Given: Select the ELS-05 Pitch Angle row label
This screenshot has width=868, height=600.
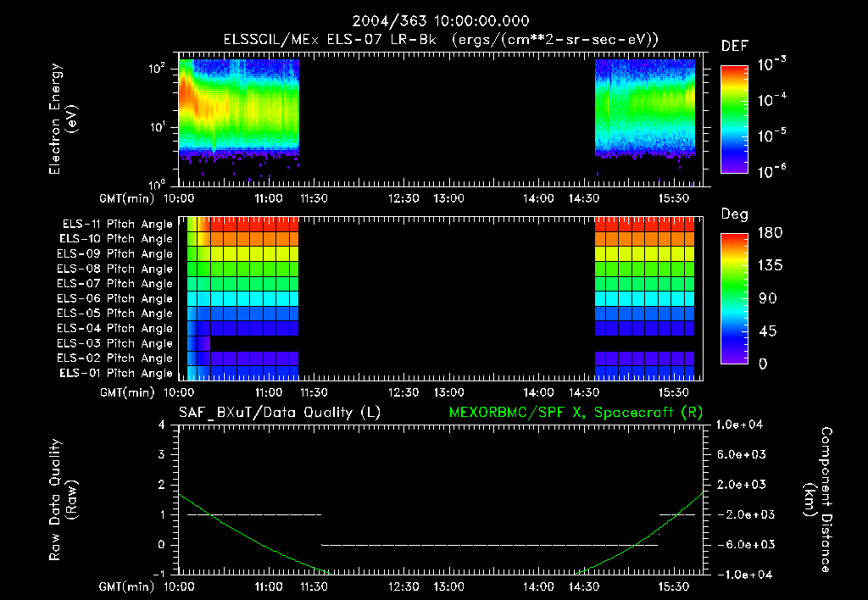Looking at the screenshot, I should [115, 314].
